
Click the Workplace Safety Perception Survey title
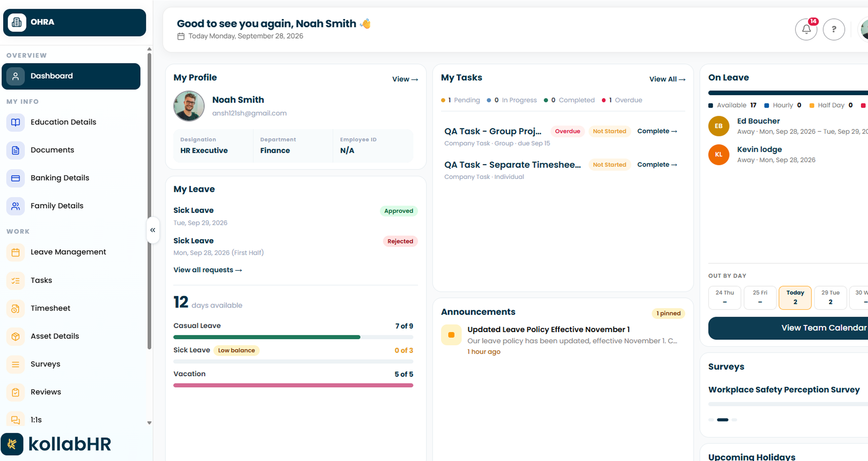coord(784,390)
